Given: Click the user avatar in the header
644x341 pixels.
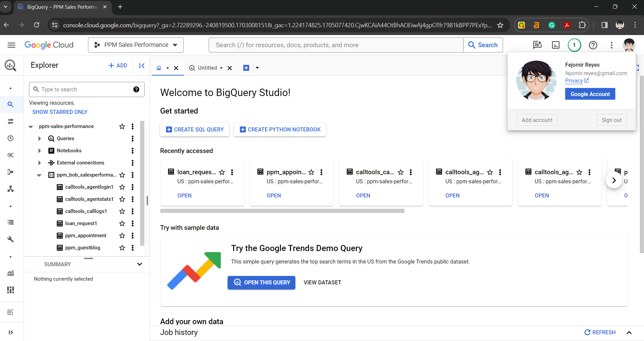Looking at the screenshot, I should [629, 45].
